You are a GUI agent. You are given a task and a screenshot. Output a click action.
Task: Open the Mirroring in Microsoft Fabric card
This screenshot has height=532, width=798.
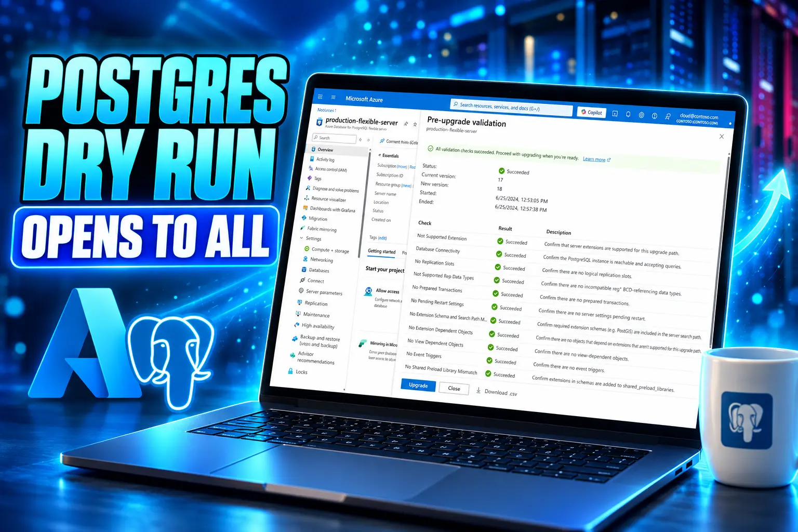[x=379, y=350]
